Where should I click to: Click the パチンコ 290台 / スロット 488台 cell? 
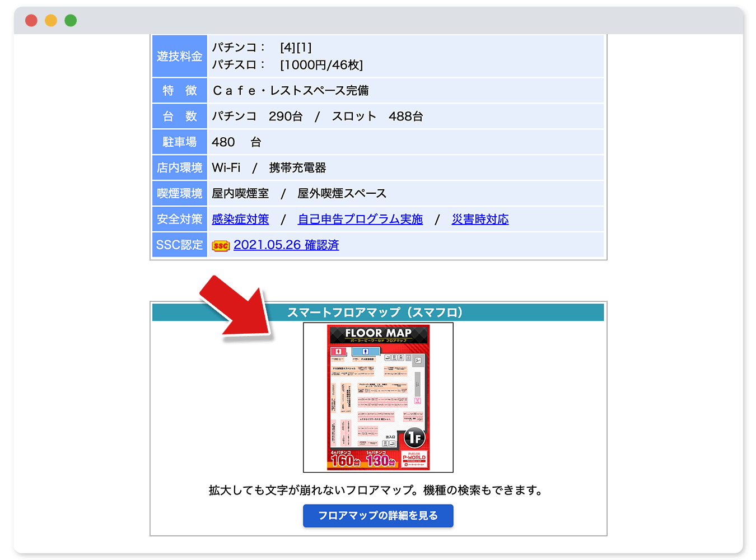406,116
